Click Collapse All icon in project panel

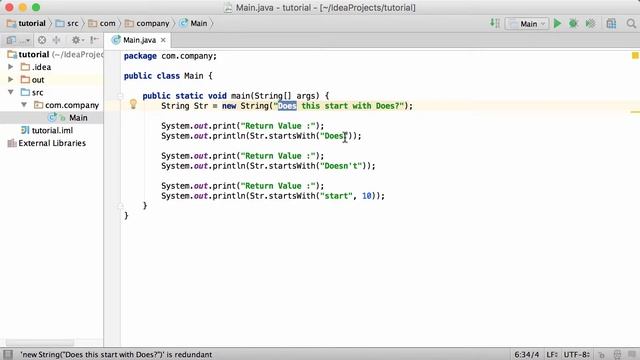click(56, 40)
